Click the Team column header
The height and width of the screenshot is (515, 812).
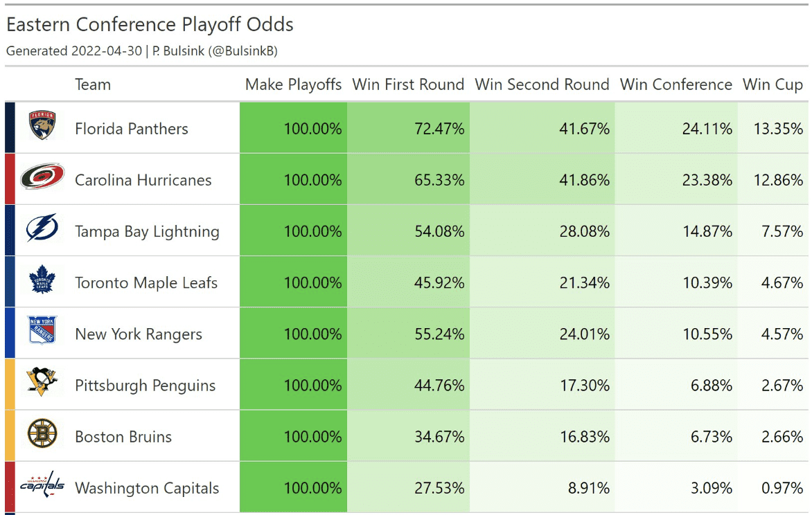(x=93, y=85)
